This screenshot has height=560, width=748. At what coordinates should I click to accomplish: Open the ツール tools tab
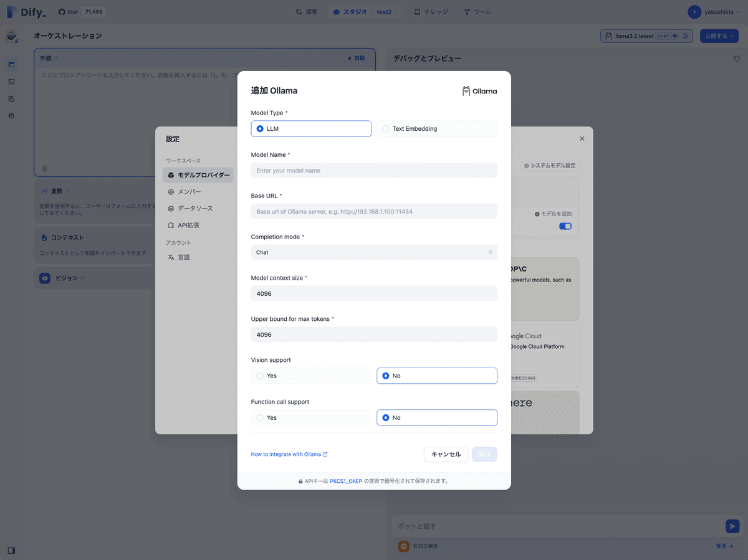(477, 12)
